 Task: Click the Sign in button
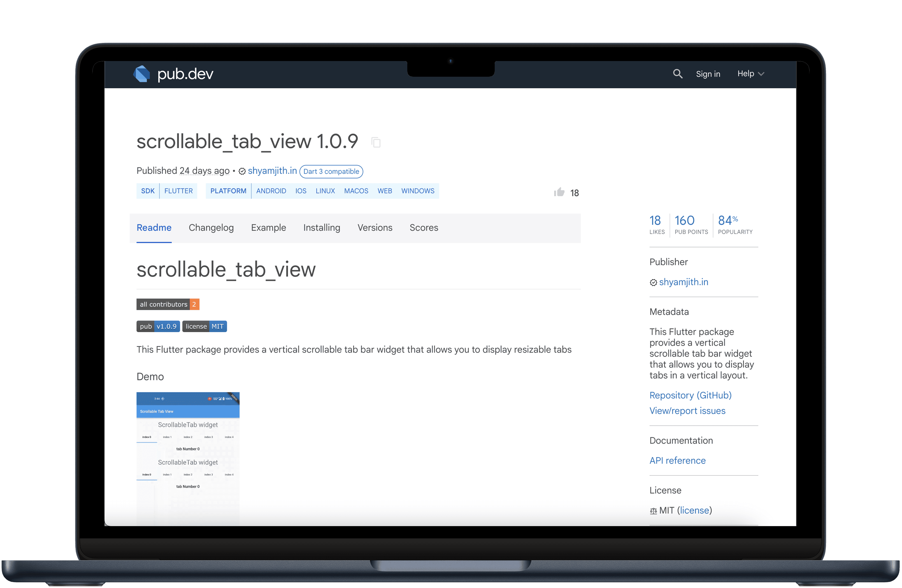(708, 73)
